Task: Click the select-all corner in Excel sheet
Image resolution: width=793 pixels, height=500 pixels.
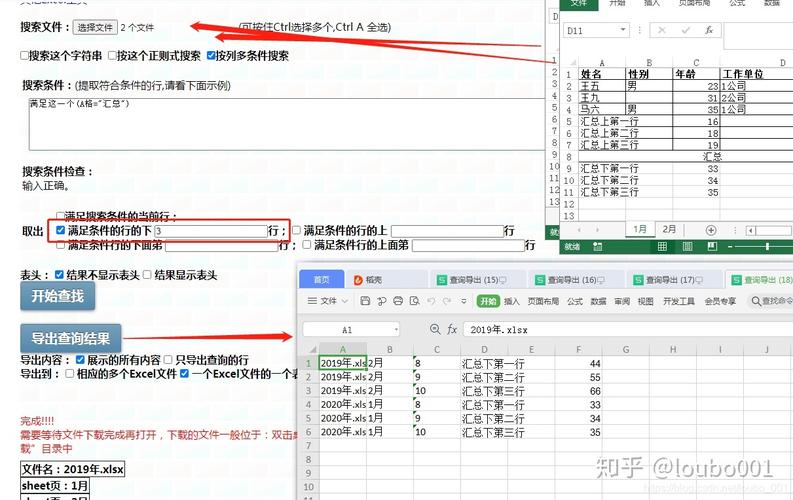Action: 573,63
